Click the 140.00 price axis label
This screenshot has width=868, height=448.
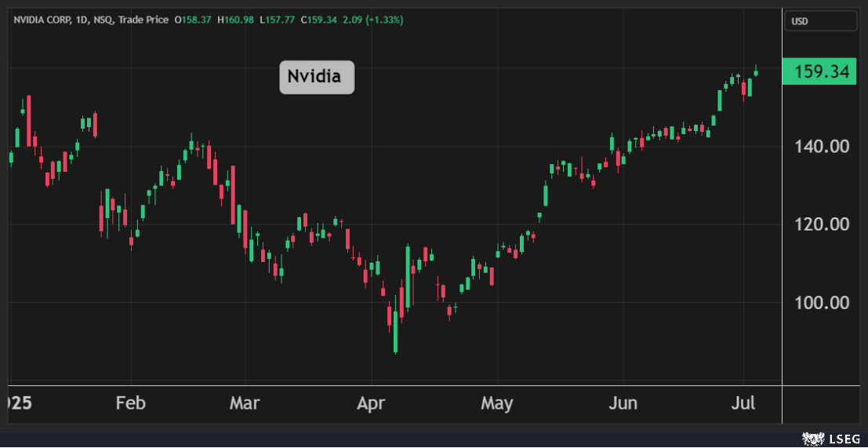coord(822,147)
